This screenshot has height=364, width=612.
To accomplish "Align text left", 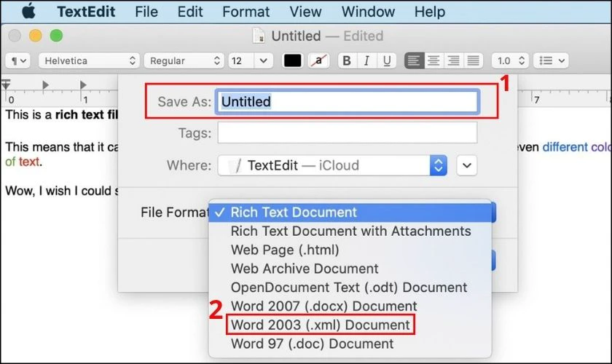I will pos(414,61).
